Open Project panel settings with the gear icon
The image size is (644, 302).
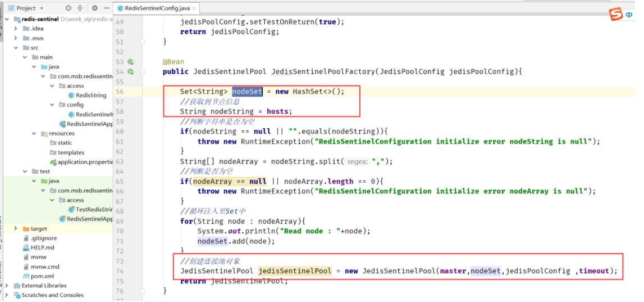tap(95, 8)
